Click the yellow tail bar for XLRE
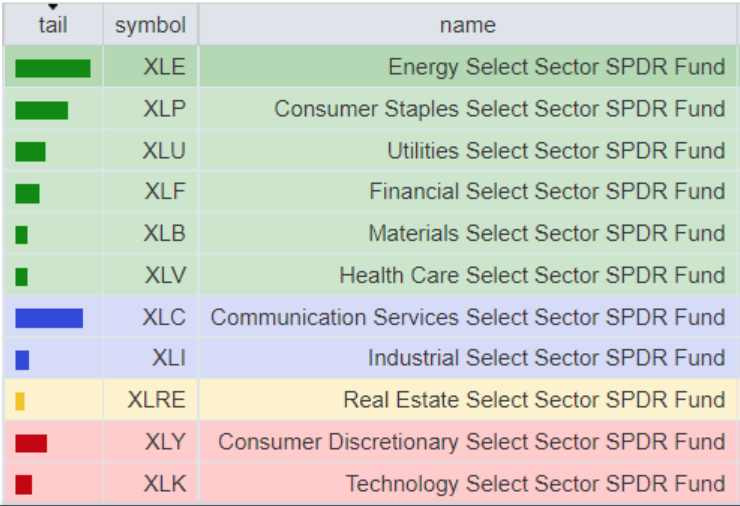740x506 pixels. [20, 401]
